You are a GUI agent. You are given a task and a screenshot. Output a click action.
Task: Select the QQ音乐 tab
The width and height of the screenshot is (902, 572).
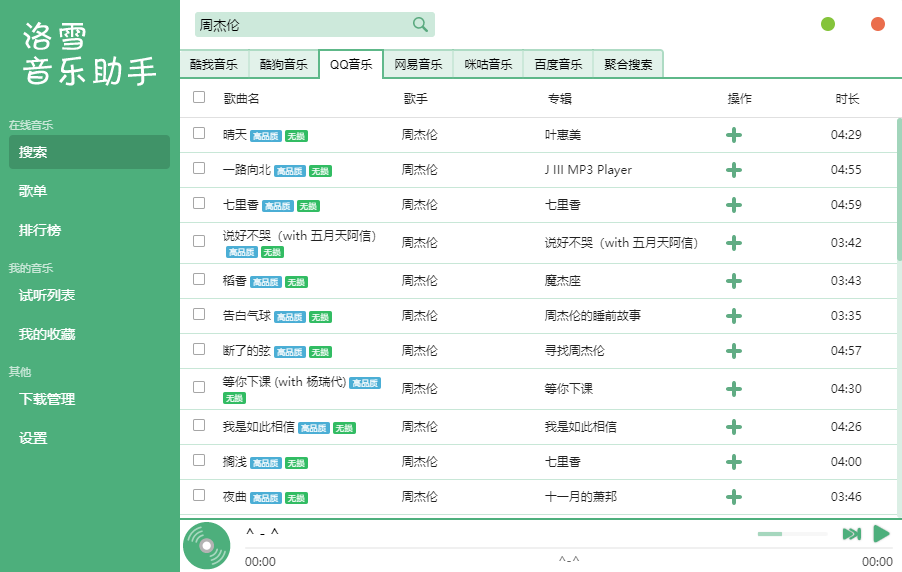351,64
